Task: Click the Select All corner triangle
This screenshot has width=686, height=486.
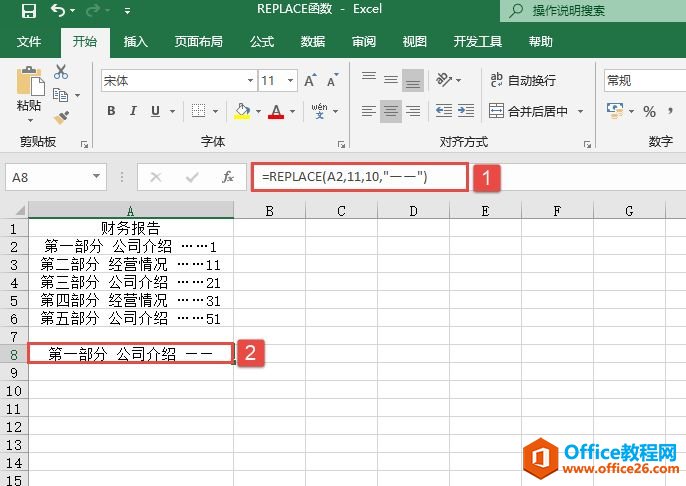Action: pyautogui.click(x=20, y=210)
